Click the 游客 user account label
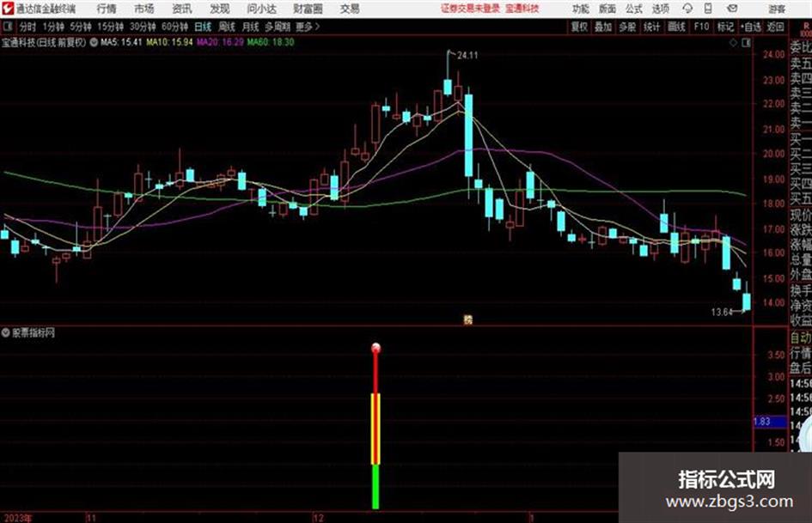 pyautogui.click(x=776, y=9)
